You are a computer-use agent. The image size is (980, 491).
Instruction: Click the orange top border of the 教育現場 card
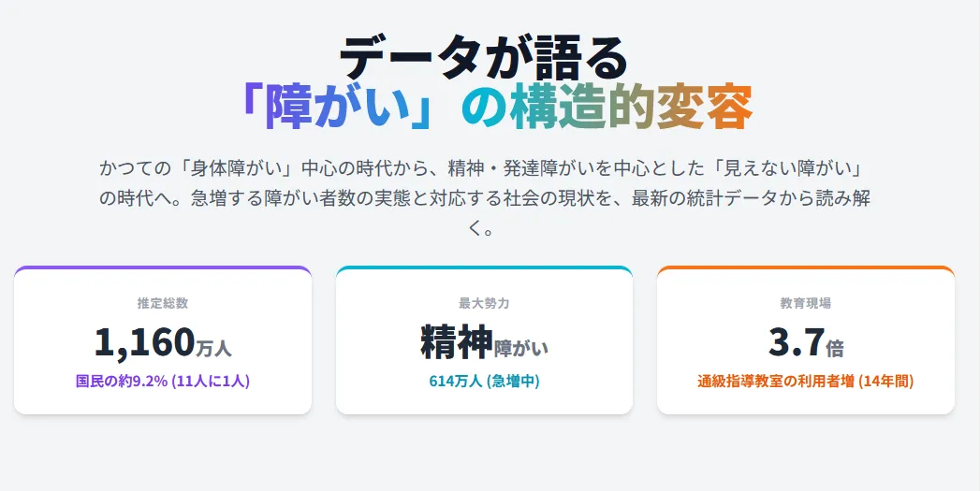[x=806, y=267]
